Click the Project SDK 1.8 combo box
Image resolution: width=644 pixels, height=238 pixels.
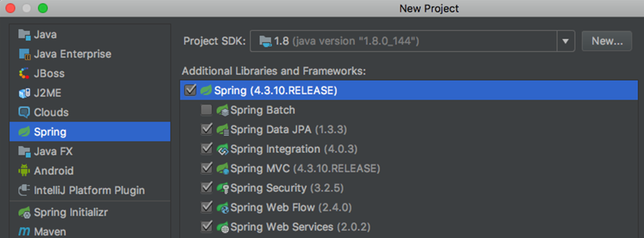point(412,41)
